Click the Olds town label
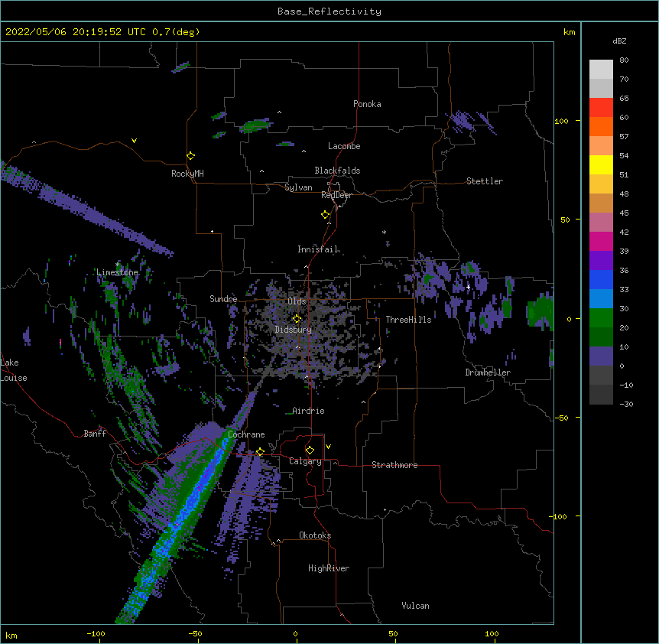 tap(297, 301)
